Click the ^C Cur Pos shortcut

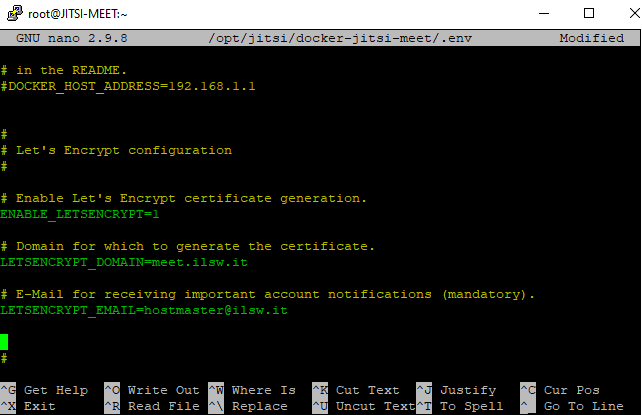coord(560,390)
